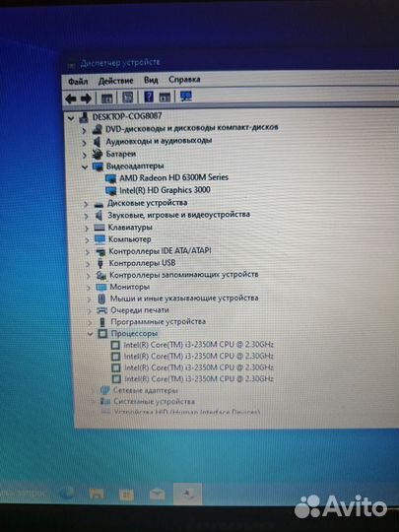Screen dimensions: 399x532
Task: Click the Back arrow toolbar icon
Action: point(71,100)
